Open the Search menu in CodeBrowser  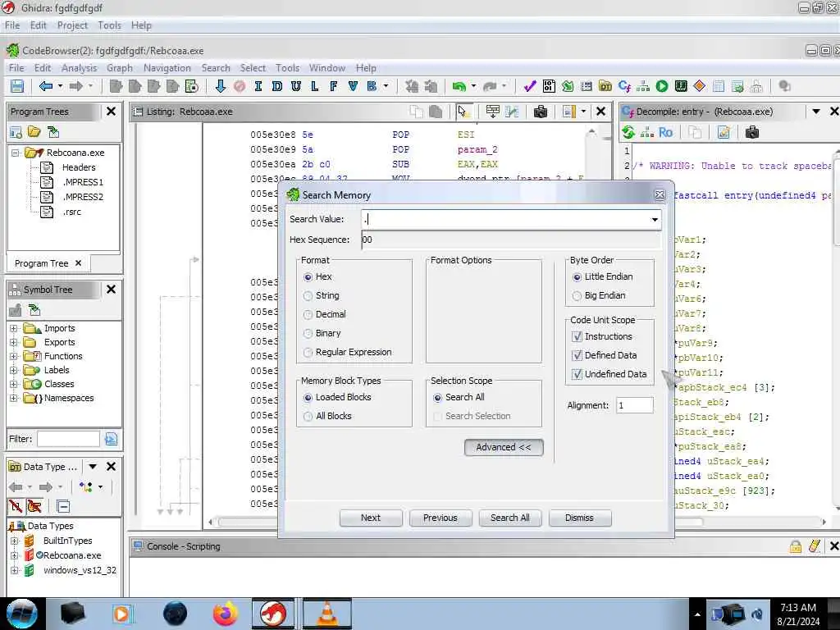point(216,68)
